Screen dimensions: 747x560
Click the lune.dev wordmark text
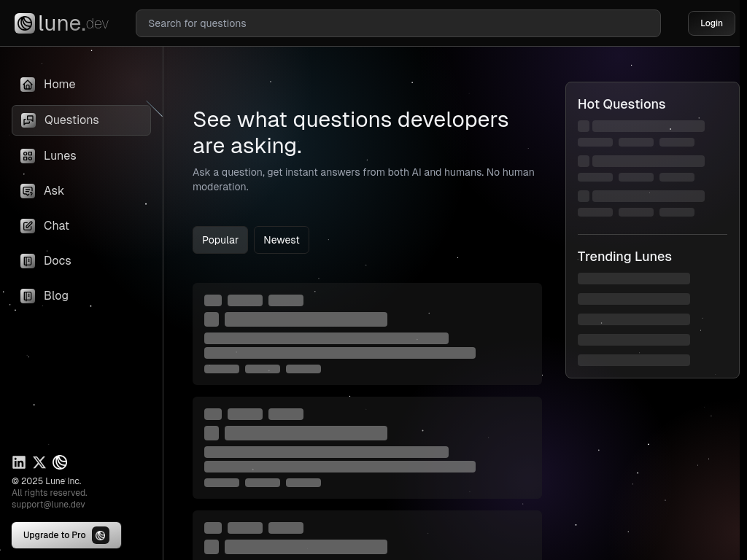click(x=74, y=23)
